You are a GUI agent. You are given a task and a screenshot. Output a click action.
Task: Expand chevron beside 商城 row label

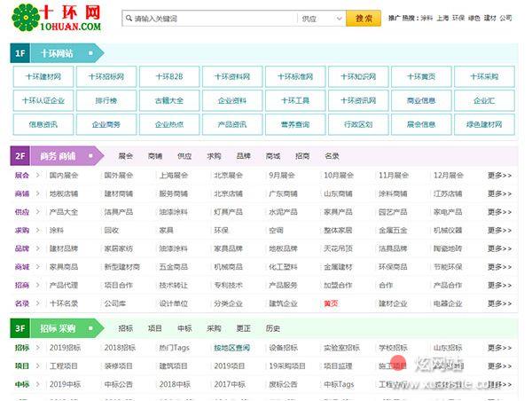tap(37, 267)
